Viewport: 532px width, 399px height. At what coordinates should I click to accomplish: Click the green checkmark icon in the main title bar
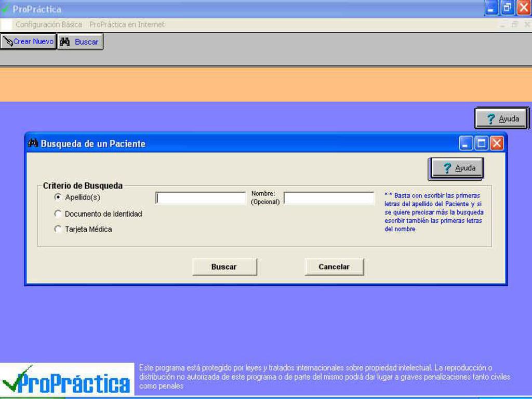click(x=5, y=9)
